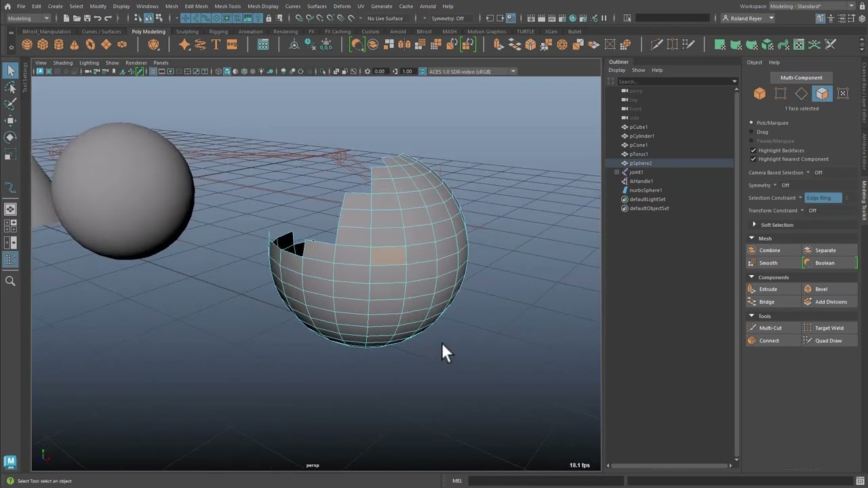The height and width of the screenshot is (488, 868).
Task: Expand joint1 in the Outliner
Action: pyautogui.click(x=616, y=172)
